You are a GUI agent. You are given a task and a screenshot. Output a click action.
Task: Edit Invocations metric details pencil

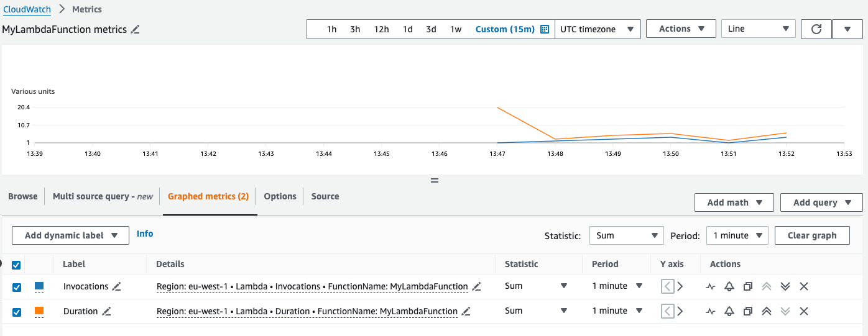point(476,286)
